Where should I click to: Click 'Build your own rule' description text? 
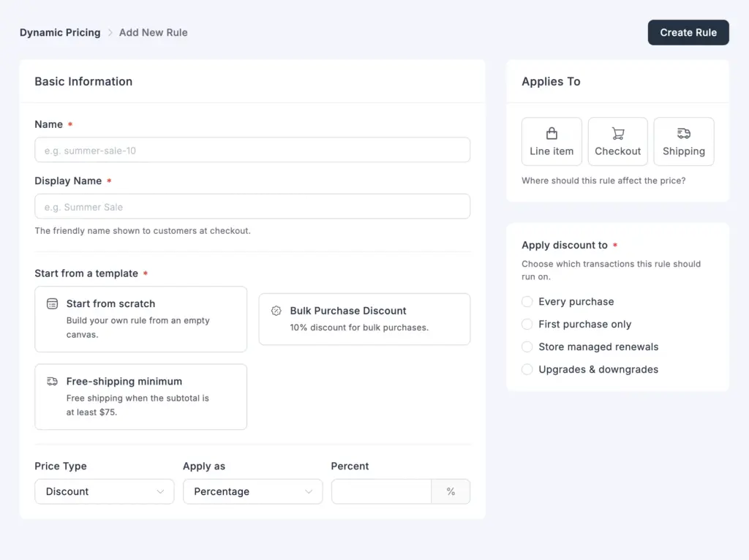(138, 328)
